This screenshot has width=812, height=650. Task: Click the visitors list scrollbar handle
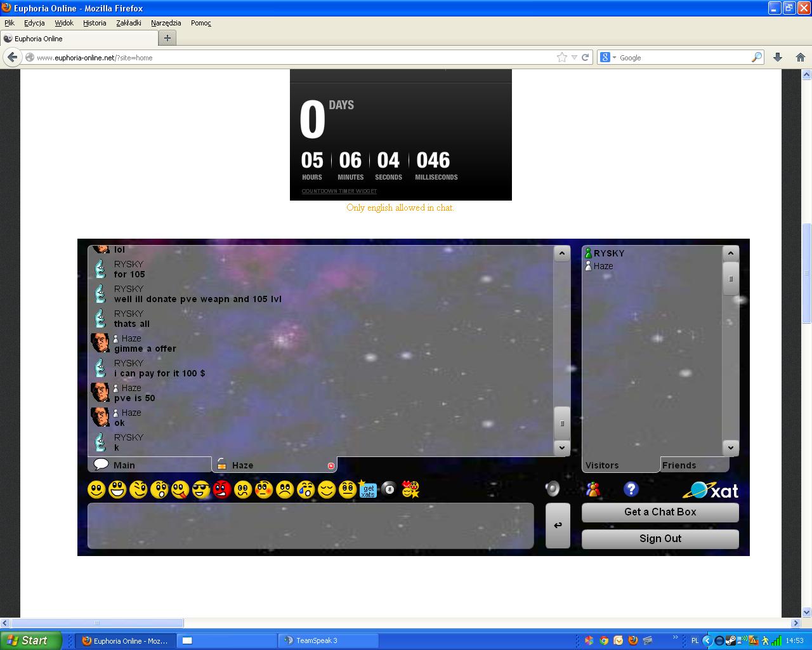point(731,279)
